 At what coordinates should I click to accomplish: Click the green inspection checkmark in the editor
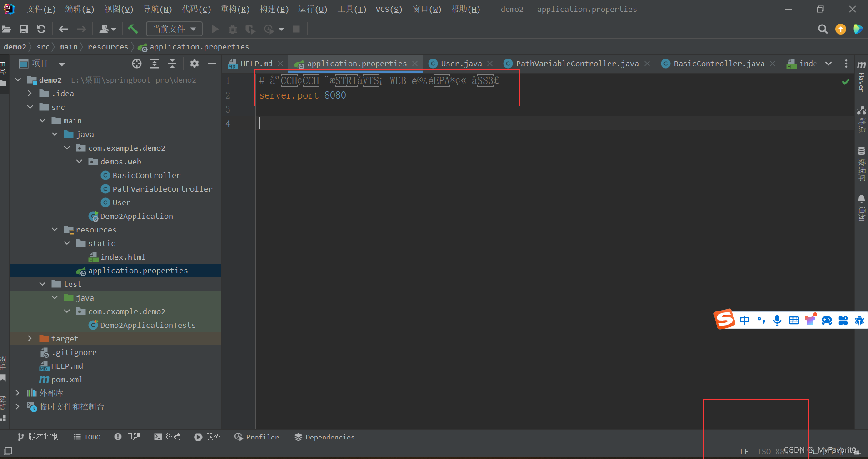[845, 82]
